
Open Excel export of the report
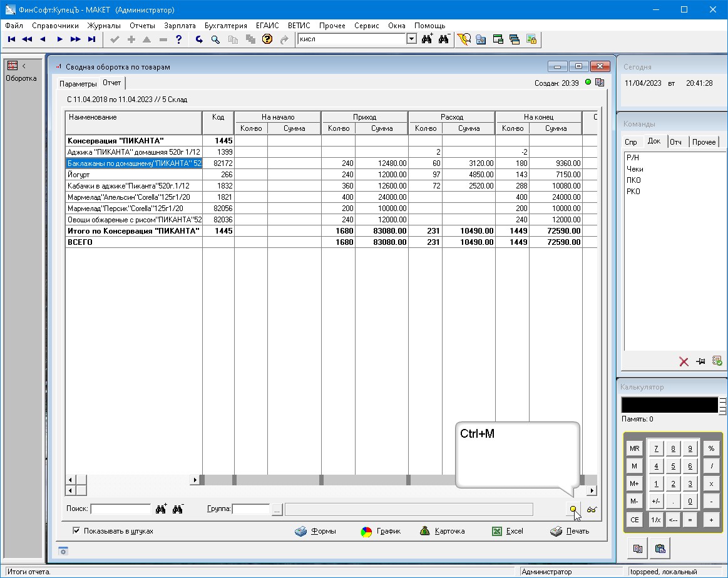[x=507, y=531]
